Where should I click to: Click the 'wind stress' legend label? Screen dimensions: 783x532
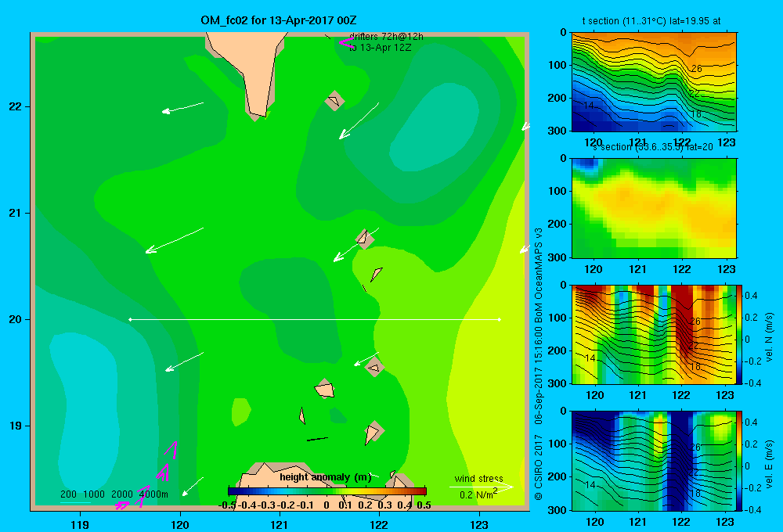pyautogui.click(x=478, y=478)
